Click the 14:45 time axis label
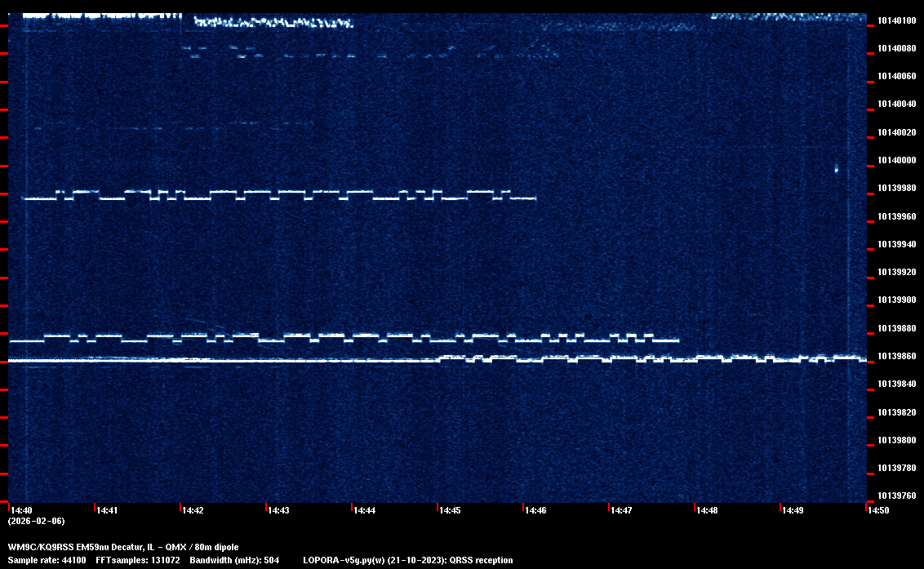This screenshot has width=924, height=569. [450, 510]
